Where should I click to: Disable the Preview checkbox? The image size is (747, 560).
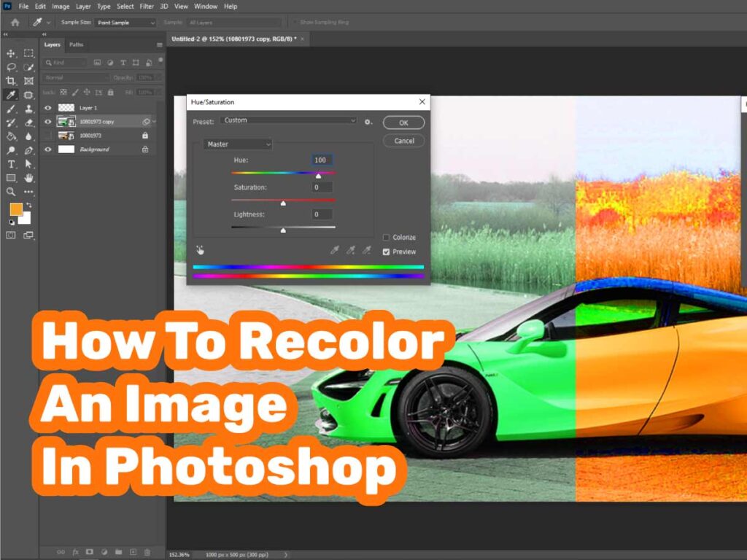(x=386, y=252)
